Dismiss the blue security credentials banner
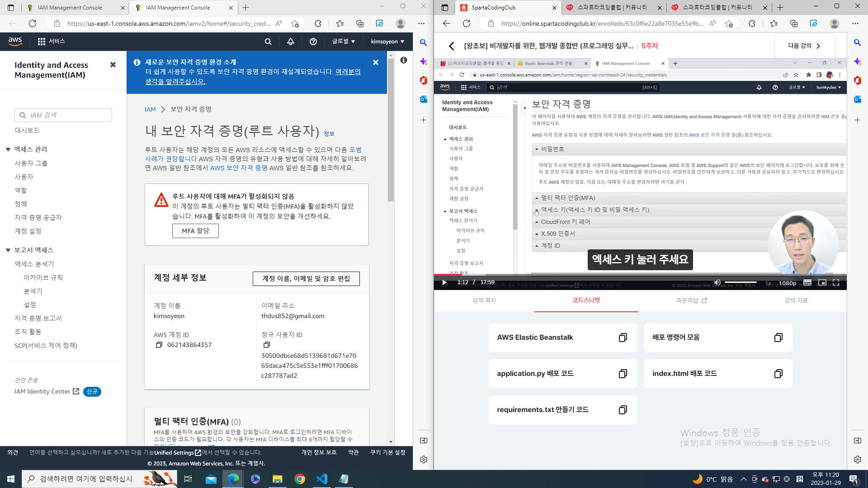 coord(376,62)
